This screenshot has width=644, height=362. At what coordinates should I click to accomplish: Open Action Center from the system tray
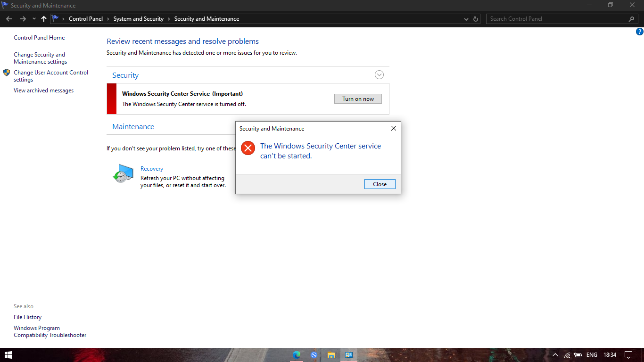[x=628, y=355]
